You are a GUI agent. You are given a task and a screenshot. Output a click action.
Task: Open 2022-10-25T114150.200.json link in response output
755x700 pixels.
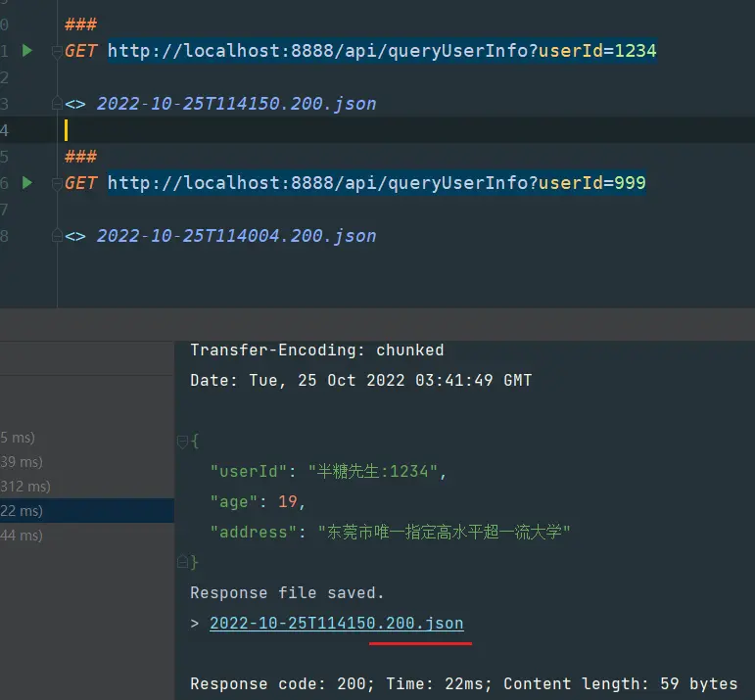click(336, 624)
